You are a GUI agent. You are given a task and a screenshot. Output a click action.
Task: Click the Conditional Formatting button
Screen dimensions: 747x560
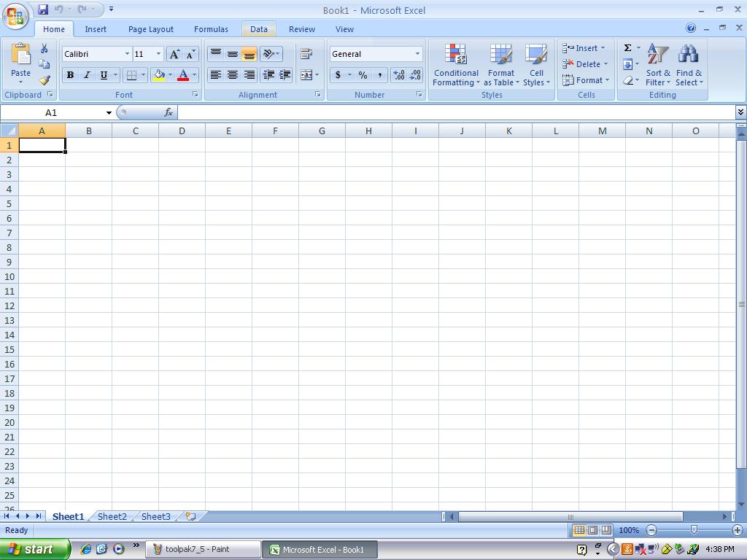tap(456, 66)
